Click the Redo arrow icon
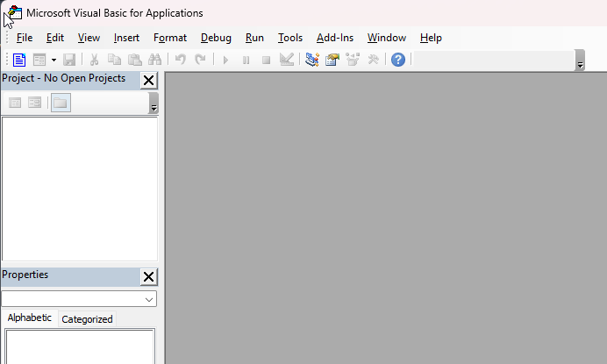Viewport: 607px width, 364px height. 200,60
